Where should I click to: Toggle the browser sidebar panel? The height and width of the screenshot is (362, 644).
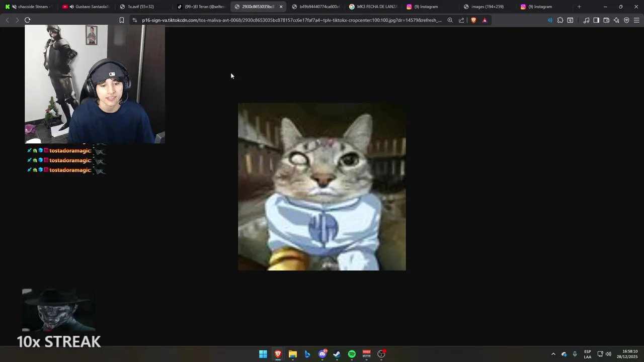click(x=596, y=20)
